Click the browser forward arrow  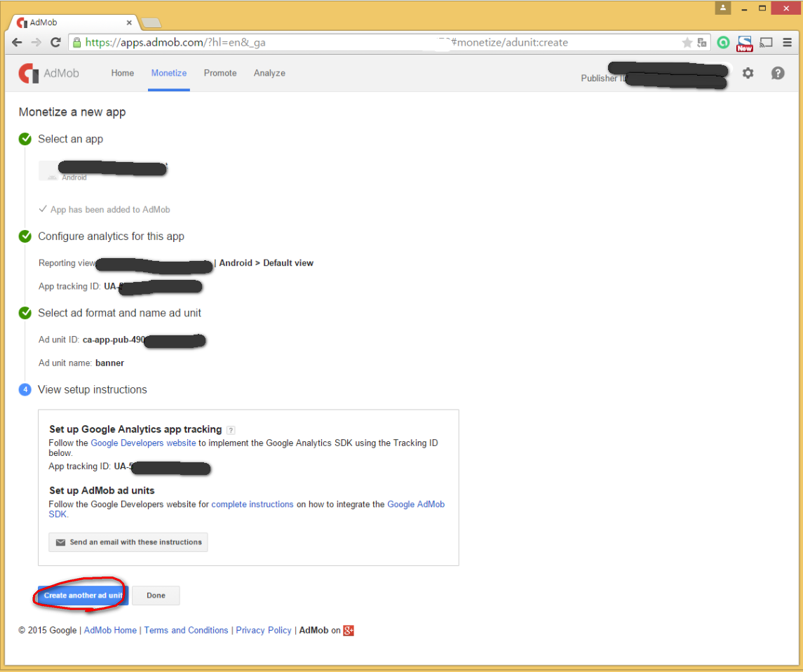coord(36,43)
